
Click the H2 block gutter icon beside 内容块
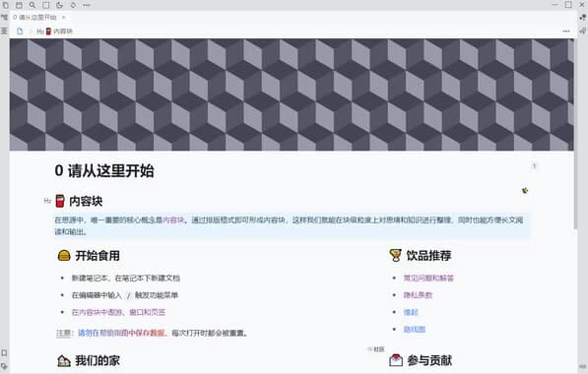pos(47,201)
